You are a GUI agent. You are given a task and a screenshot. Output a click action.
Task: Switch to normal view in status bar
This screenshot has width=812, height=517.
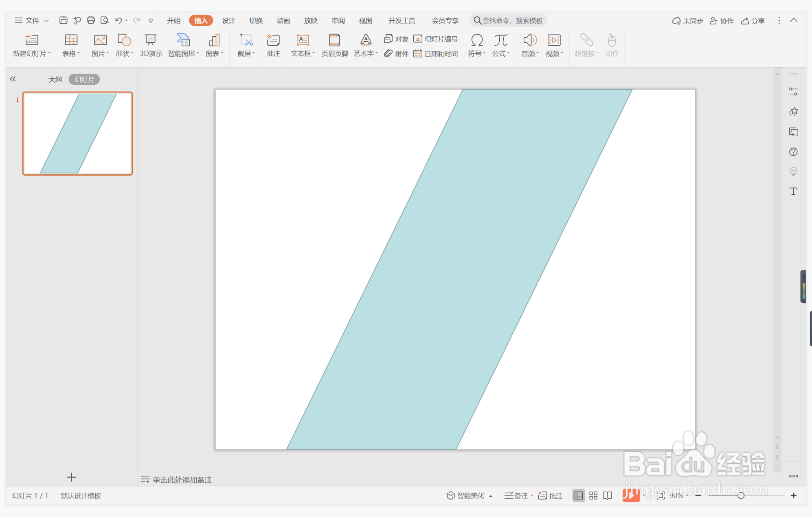578,495
